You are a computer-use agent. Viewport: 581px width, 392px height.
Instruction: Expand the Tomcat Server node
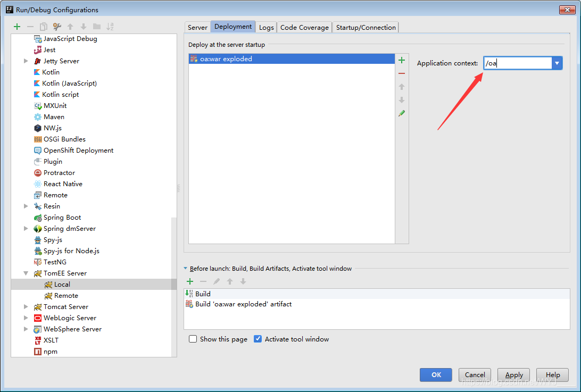(26, 307)
